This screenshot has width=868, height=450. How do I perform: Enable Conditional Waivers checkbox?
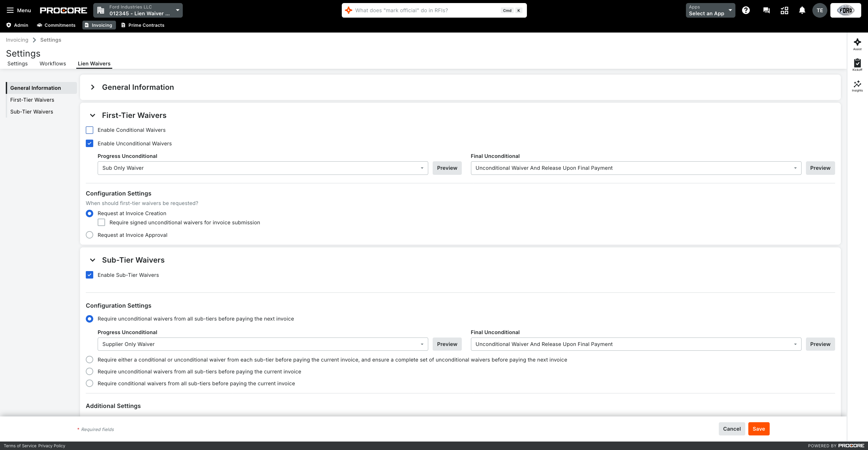click(x=90, y=130)
